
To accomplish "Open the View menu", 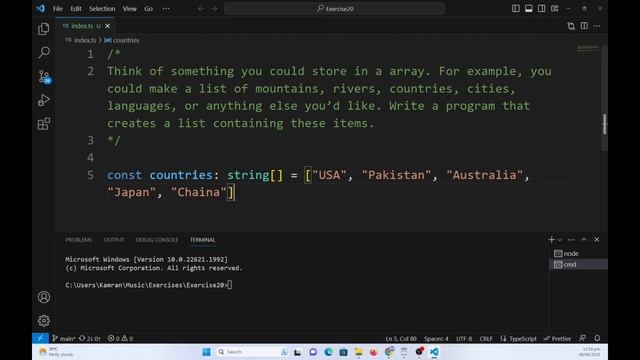I will [x=129, y=9].
